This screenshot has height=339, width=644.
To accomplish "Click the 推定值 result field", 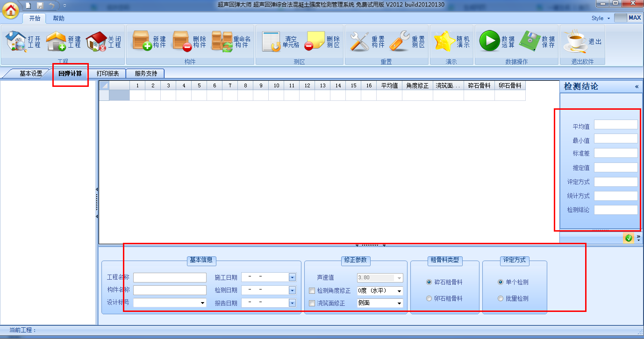I will coord(615,168).
